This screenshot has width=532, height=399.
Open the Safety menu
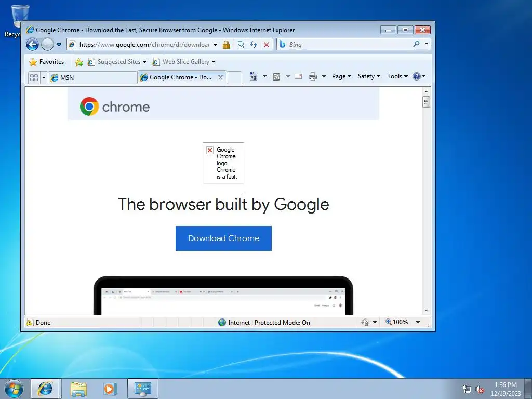369,76
